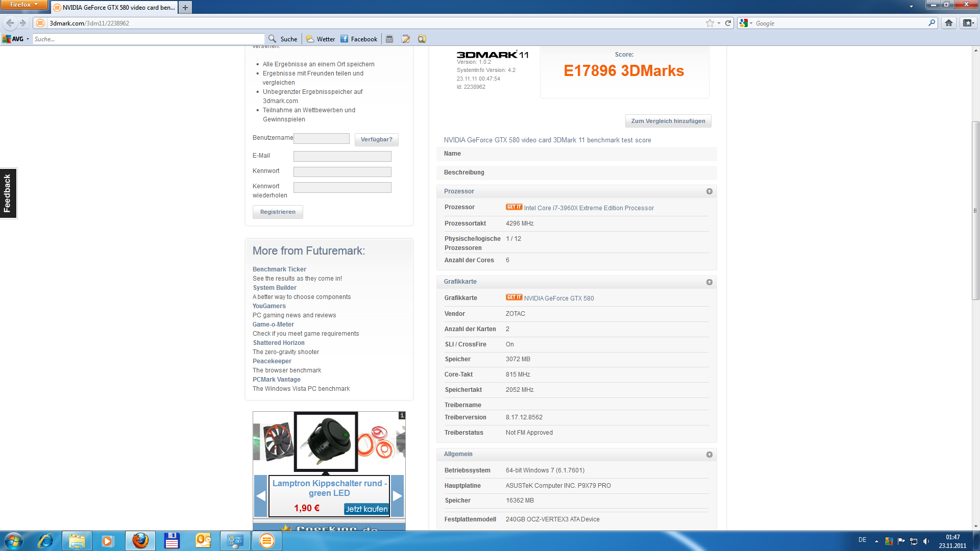Reload the current page
Screen dimensions: 980x551
pos(728,23)
